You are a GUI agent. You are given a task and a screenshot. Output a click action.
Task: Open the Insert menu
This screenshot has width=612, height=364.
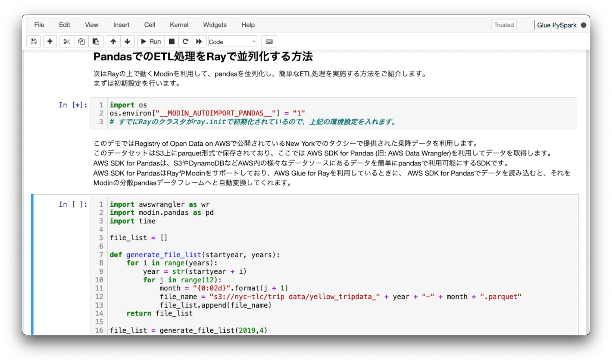click(x=121, y=25)
